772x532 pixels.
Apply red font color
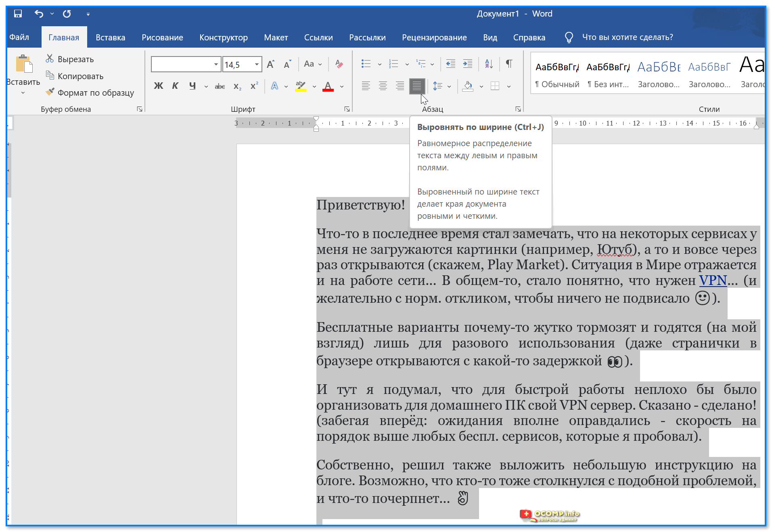tap(328, 86)
